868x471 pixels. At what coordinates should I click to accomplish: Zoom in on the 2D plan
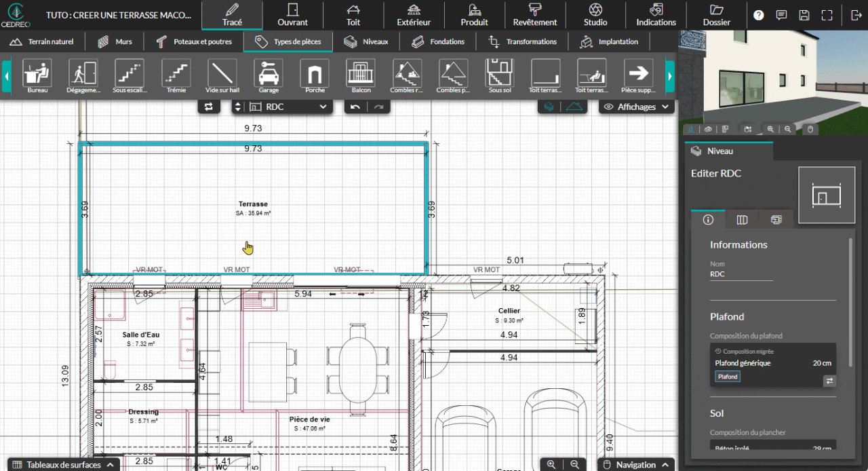point(551,464)
